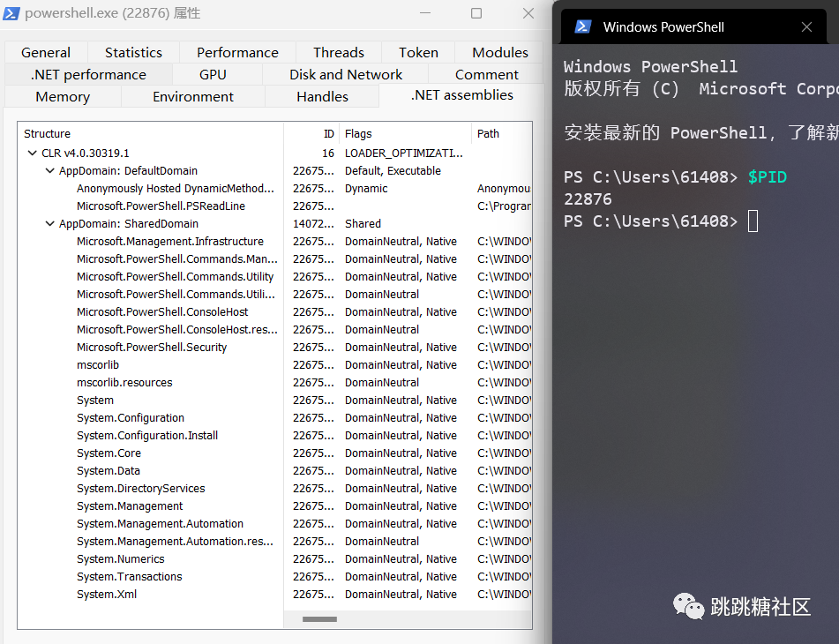Screen dimensions: 839x644
Task: Select the System.Configuration.Install row
Action: 275,436
